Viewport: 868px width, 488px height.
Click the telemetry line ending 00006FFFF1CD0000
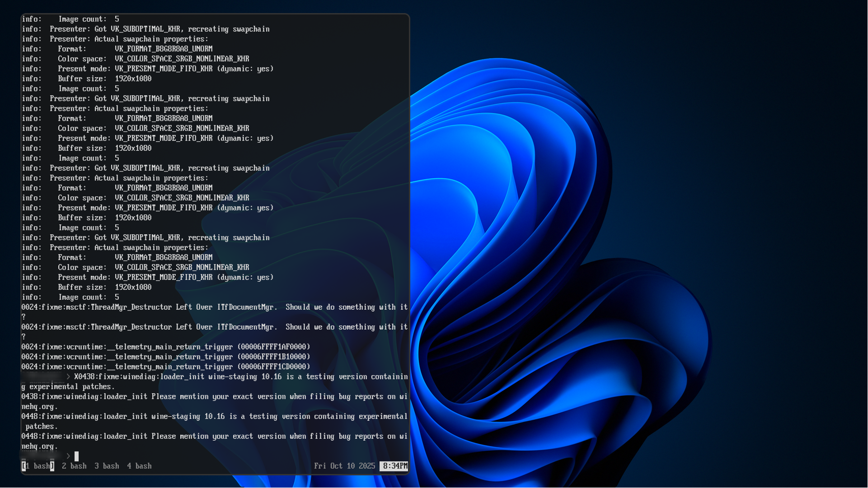(166, 367)
